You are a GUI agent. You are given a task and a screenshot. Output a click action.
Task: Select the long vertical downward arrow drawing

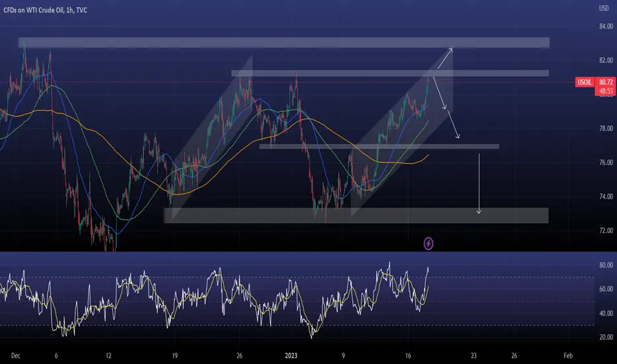tap(479, 183)
